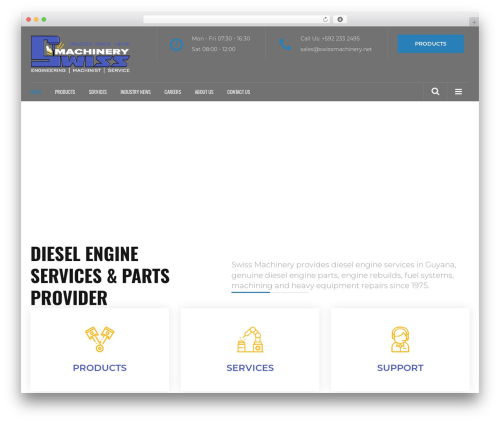The image size is (500, 423).
Task: Click the Swiss Machinery logo
Action: coord(80,54)
